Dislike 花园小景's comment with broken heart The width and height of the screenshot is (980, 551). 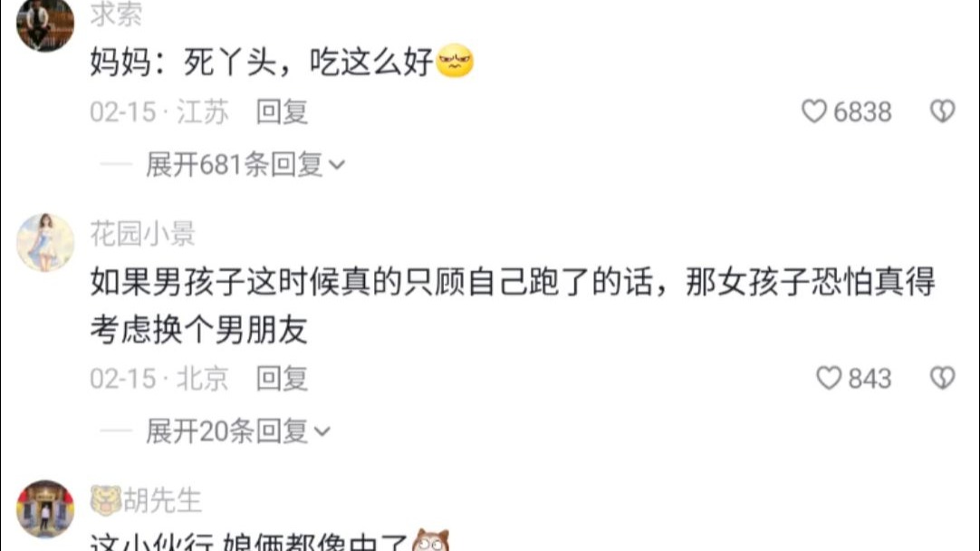click(943, 378)
